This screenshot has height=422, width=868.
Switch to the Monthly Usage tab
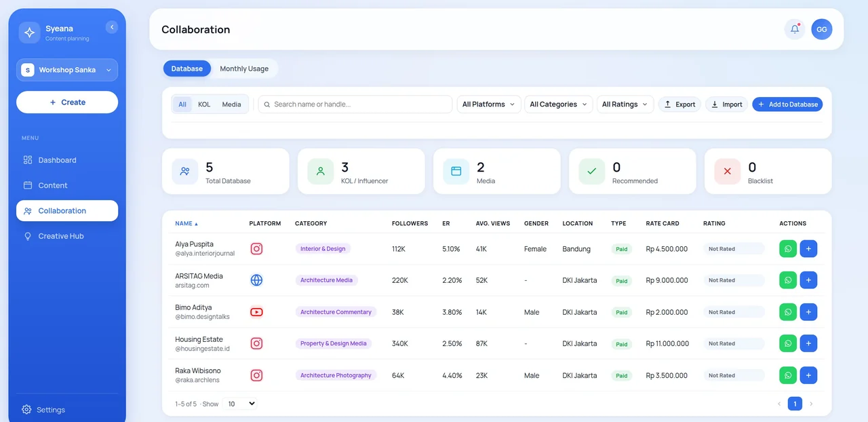(x=244, y=69)
